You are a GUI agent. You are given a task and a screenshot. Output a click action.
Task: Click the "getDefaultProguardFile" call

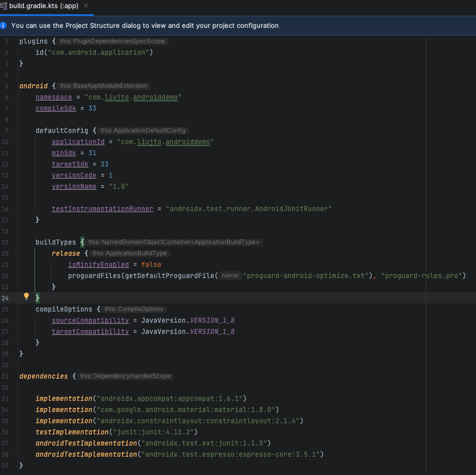tap(169, 276)
